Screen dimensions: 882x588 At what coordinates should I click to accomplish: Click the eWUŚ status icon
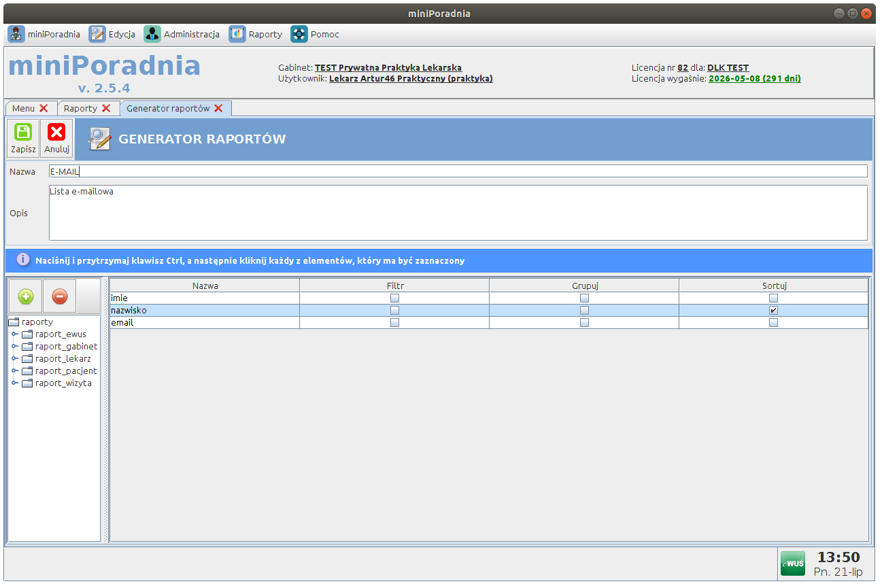[792, 563]
